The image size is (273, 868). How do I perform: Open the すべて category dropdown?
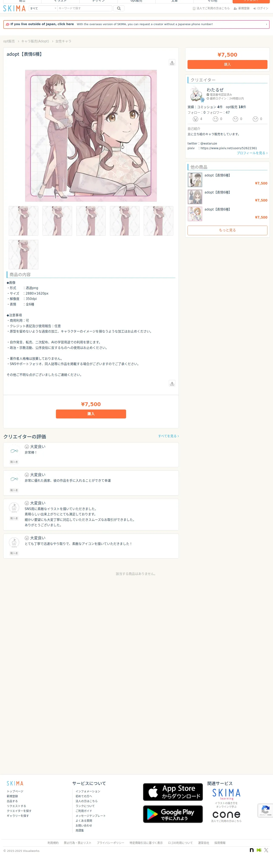click(x=43, y=9)
